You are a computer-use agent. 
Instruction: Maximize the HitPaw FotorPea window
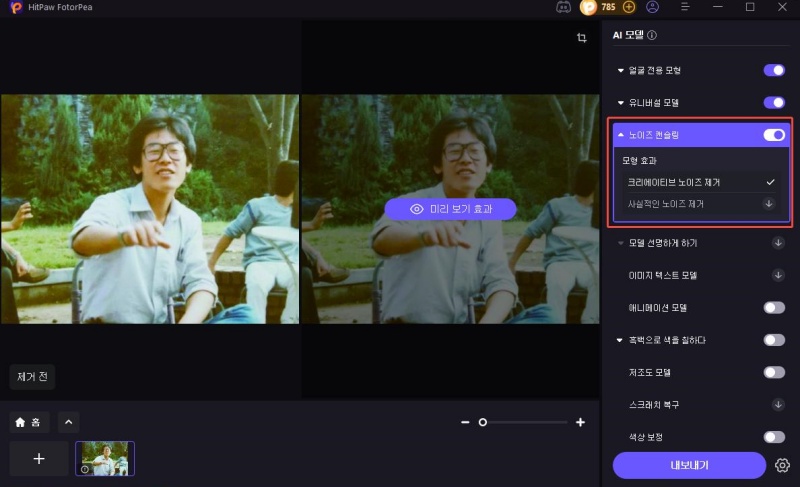tap(750, 7)
